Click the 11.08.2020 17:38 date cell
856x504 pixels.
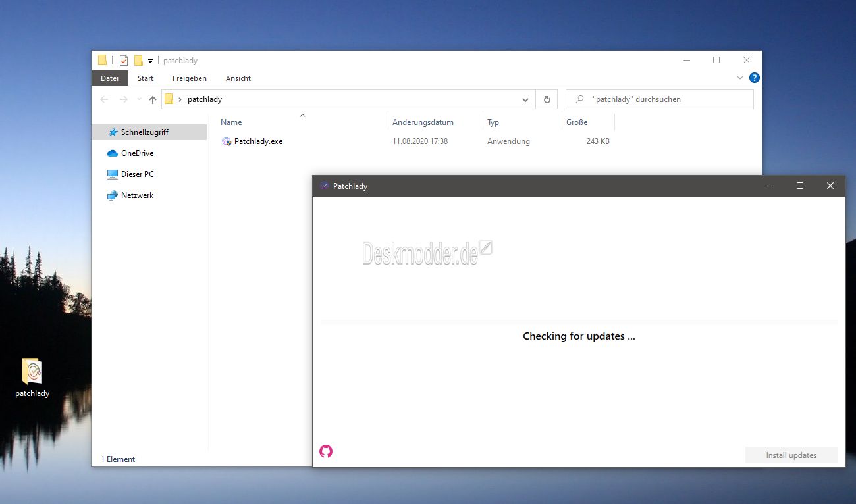(x=420, y=141)
